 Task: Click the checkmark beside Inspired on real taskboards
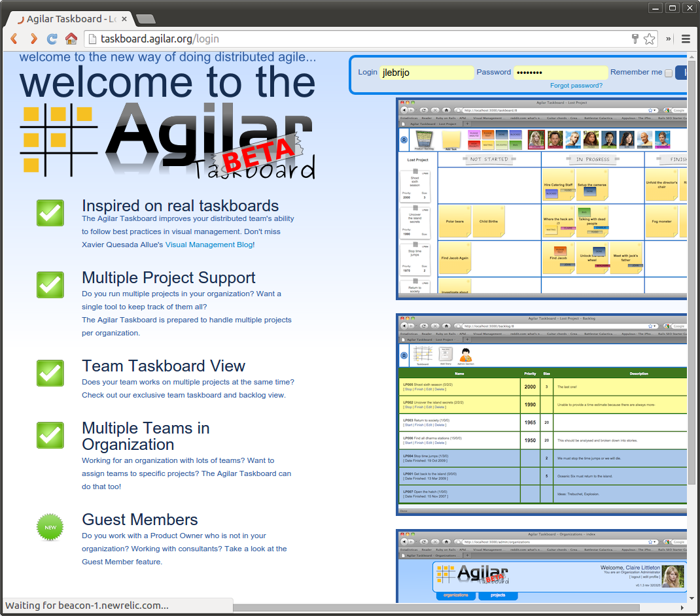50,213
